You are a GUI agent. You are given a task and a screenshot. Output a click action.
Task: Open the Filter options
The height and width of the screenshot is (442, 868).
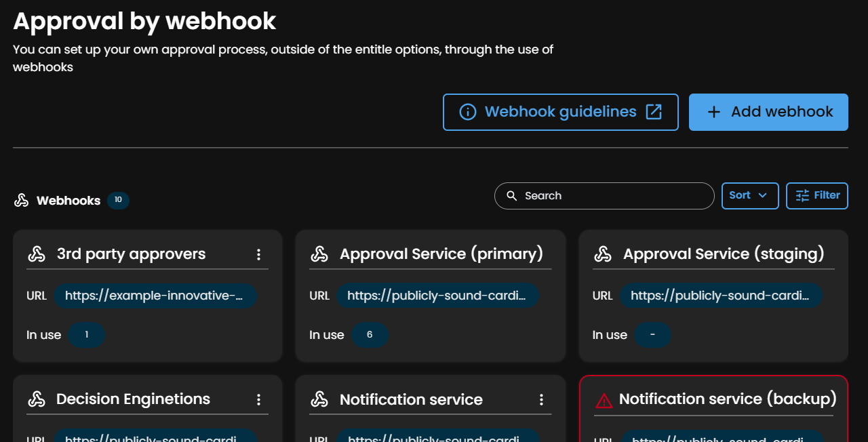tap(817, 196)
